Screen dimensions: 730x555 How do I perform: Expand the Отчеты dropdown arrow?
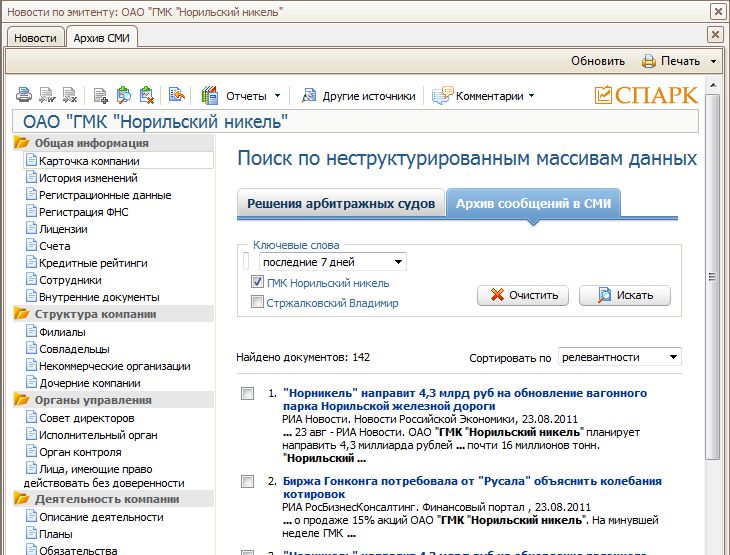tap(277, 97)
